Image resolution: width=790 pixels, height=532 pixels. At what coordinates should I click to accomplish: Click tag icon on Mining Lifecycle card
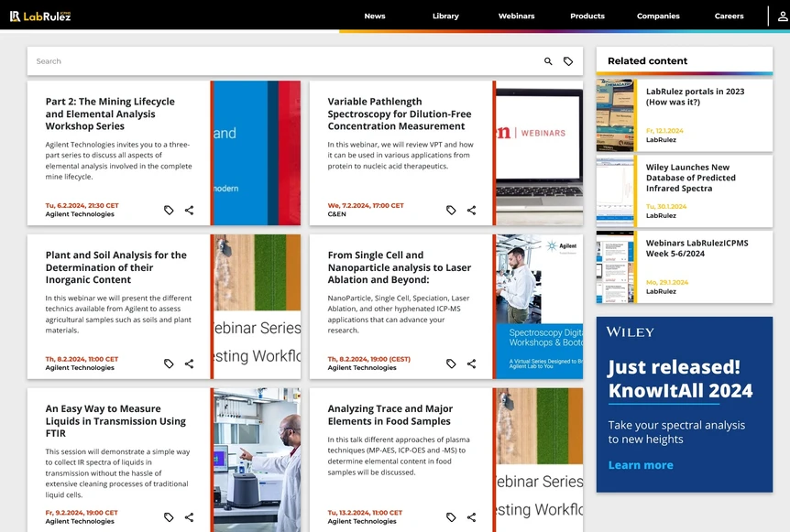tap(169, 210)
